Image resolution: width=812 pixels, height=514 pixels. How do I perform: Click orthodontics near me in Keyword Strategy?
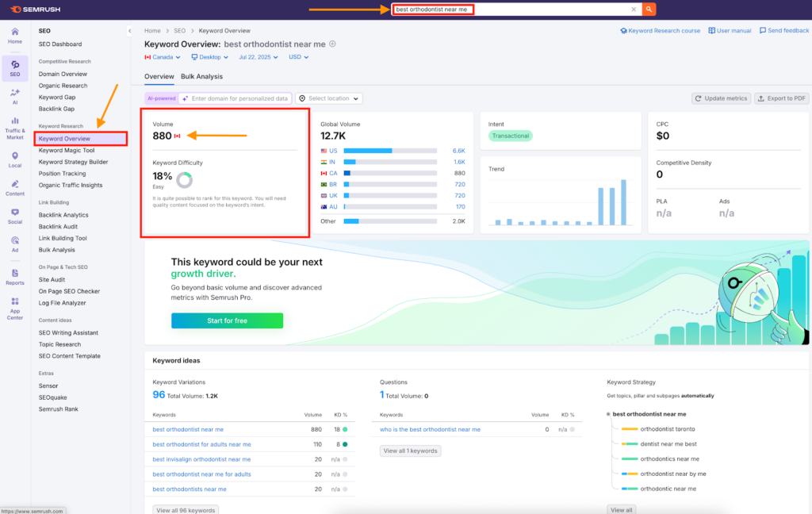(669, 459)
